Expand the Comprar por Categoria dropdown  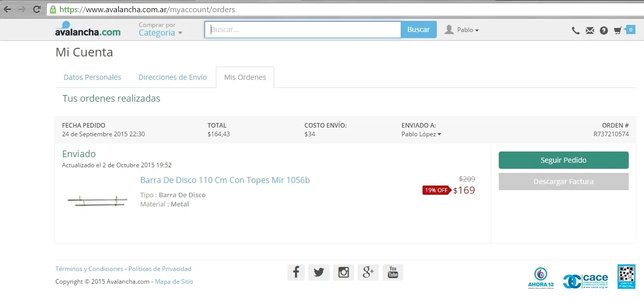(160, 29)
